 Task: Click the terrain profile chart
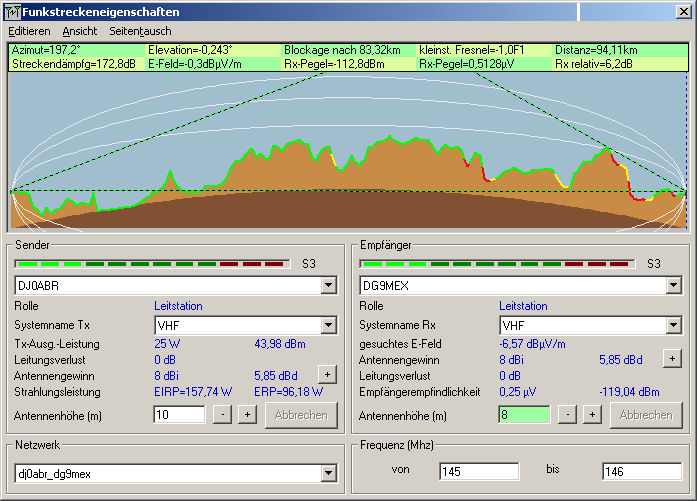point(348,151)
